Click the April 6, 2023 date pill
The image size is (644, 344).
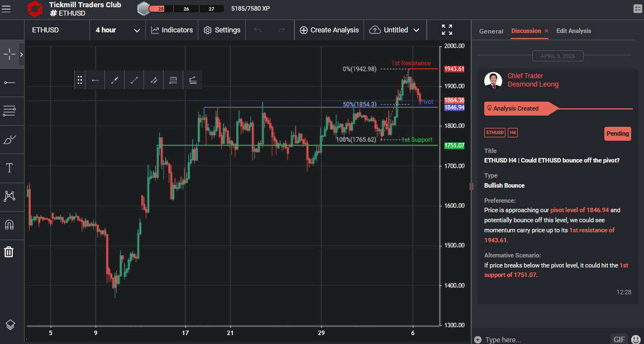(x=558, y=56)
